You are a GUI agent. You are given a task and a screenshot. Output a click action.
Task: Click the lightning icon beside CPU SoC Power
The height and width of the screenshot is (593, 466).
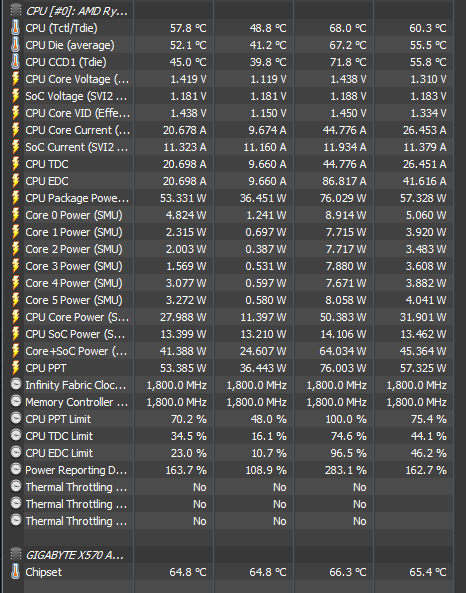pyautogui.click(x=15, y=334)
